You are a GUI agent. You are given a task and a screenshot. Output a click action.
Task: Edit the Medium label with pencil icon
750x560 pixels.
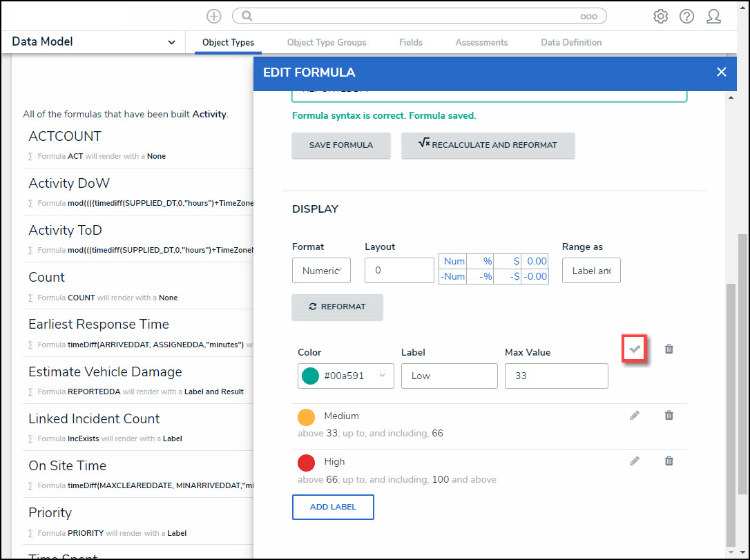[x=635, y=416]
